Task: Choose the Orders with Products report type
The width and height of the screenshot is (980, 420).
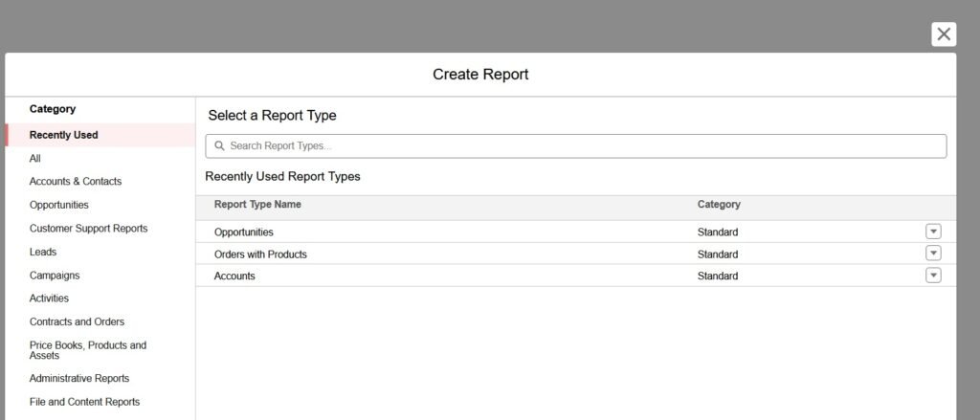Action: (260, 254)
